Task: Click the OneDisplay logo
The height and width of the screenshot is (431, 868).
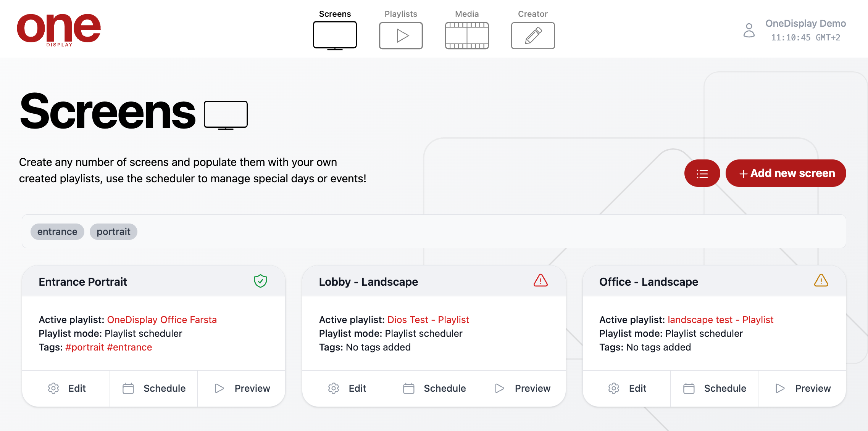Action: point(59,29)
